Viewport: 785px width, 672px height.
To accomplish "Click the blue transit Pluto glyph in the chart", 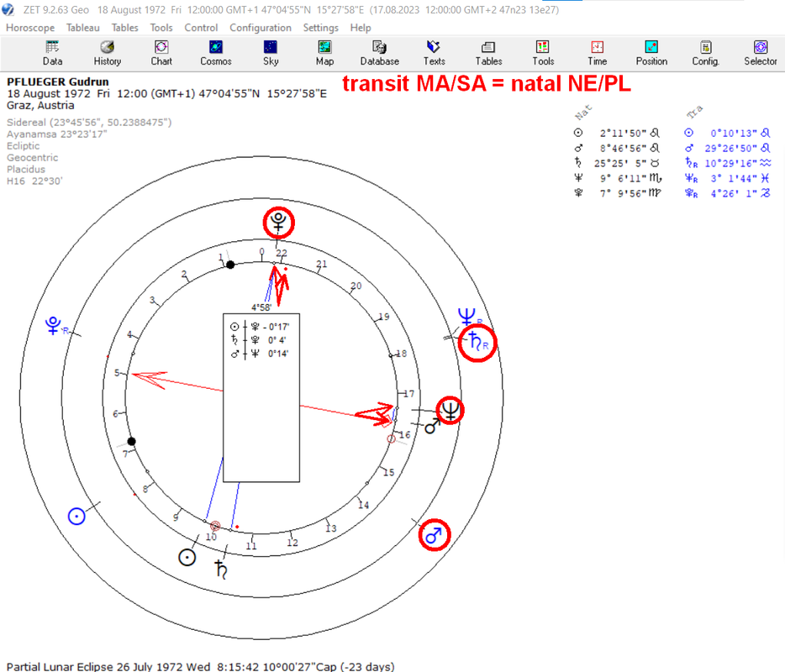I will click(x=53, y=325).
